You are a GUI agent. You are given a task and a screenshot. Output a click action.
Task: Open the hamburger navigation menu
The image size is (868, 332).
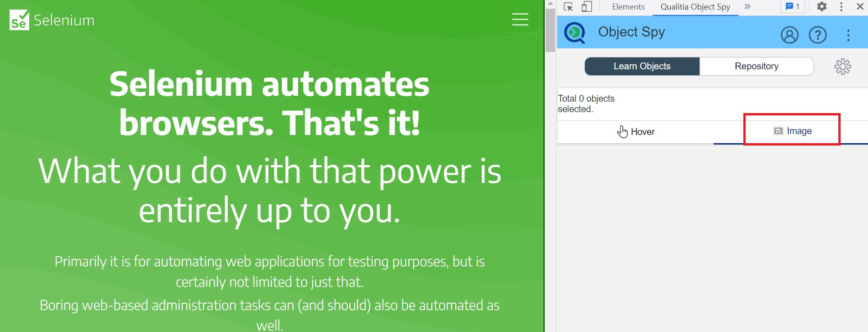point(520,19)
